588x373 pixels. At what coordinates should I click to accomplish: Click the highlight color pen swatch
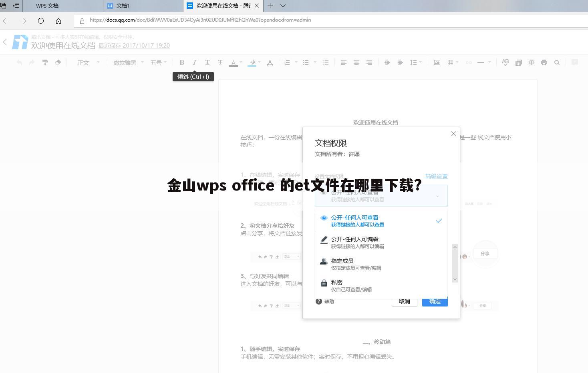[252, 62]
